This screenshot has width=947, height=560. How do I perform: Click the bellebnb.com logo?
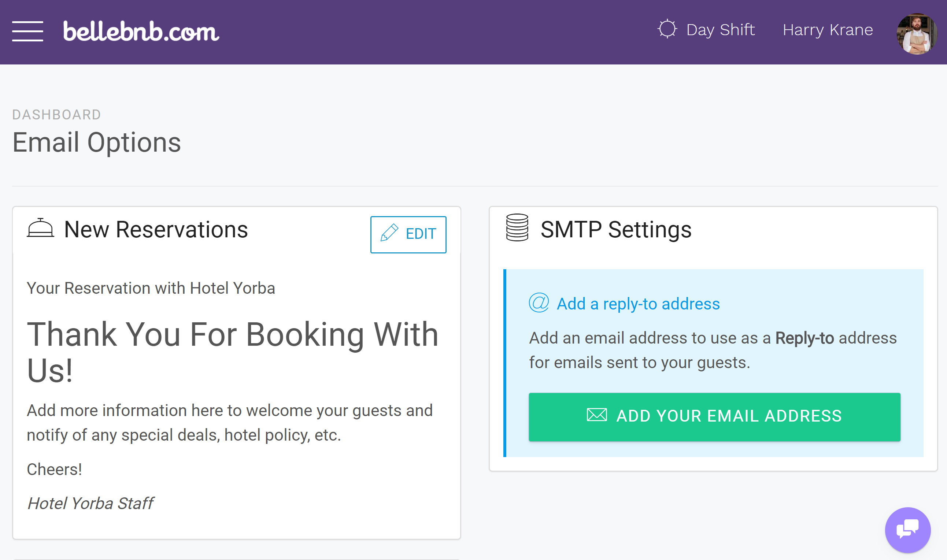click(x=141, y=31)
